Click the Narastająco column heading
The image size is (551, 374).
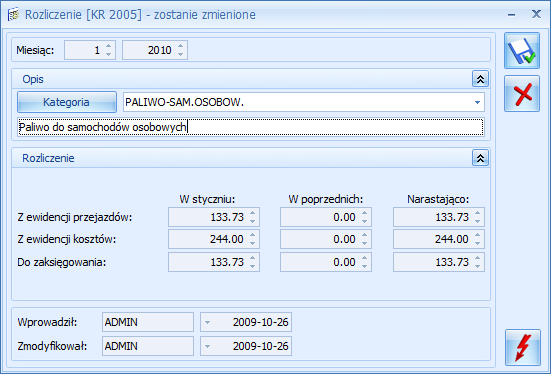point(438,199)
